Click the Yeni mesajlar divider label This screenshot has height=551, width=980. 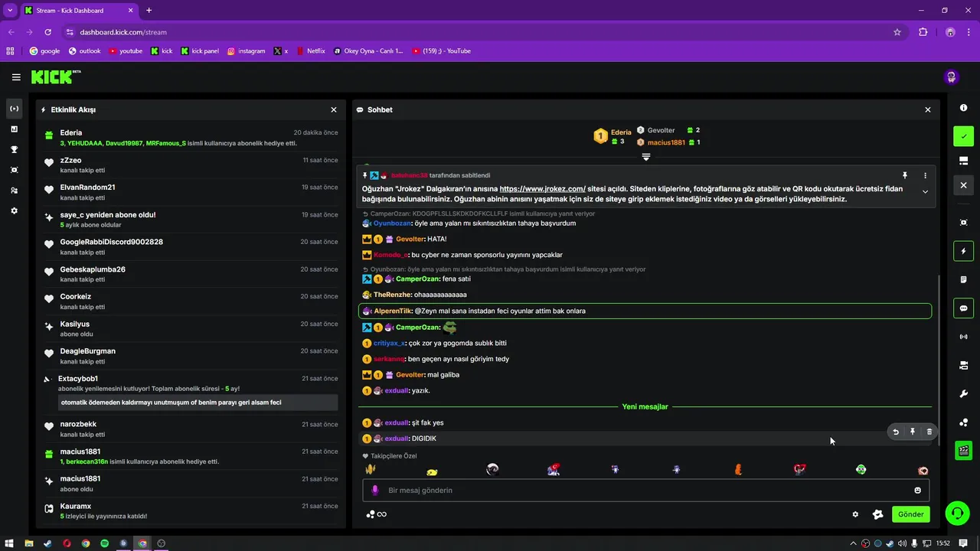[x=645, y=407]
